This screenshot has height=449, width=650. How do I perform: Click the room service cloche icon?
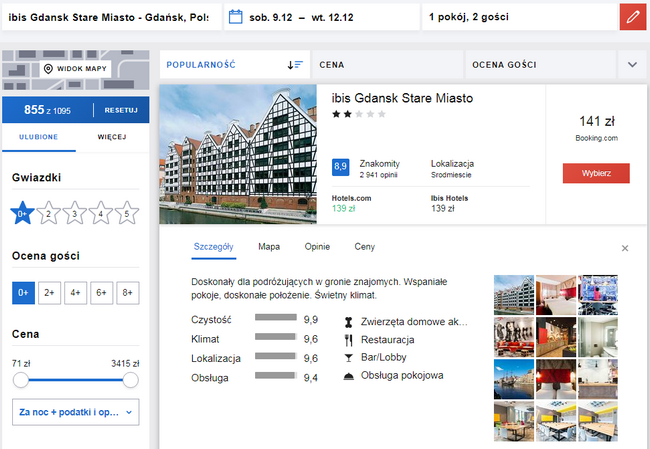[349, 376]
